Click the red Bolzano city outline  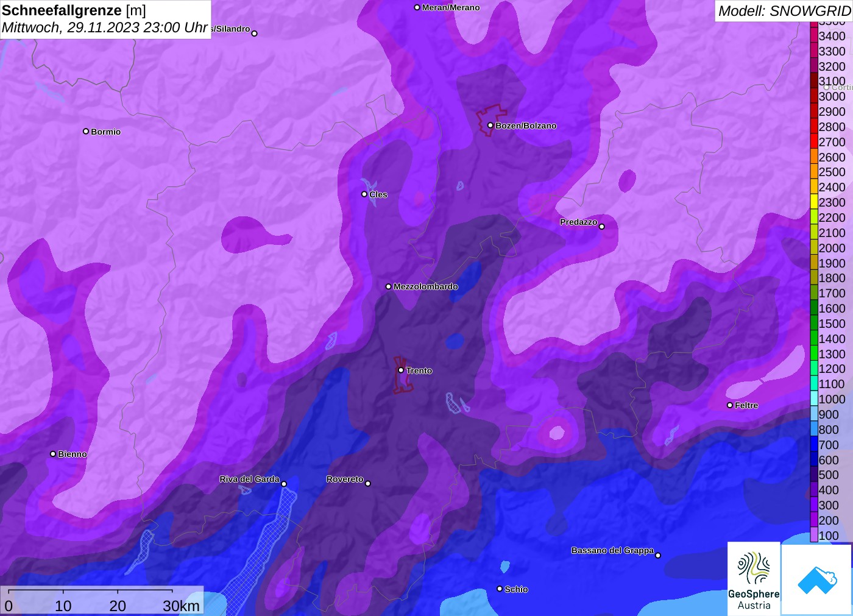(x=491, y=120)
